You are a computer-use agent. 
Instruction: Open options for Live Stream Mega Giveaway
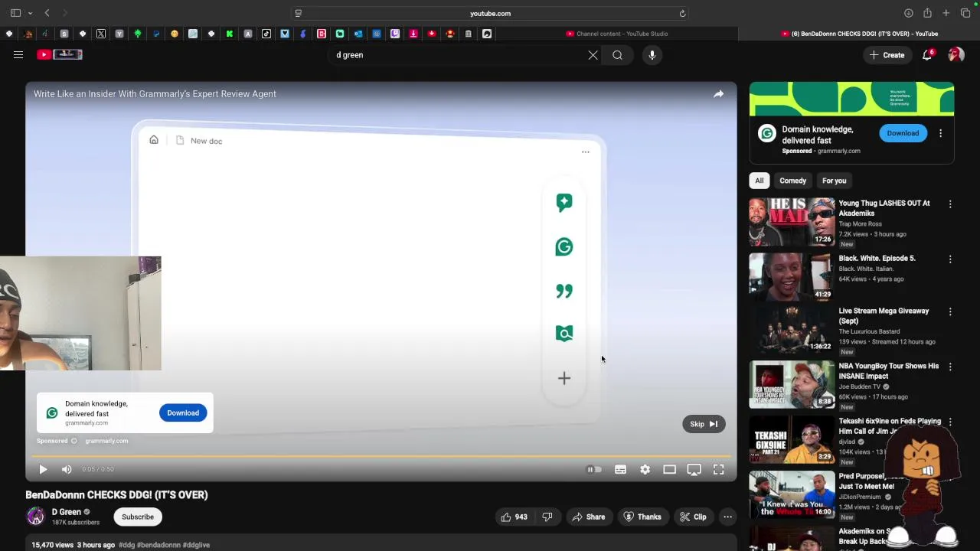tap(950, 312)
